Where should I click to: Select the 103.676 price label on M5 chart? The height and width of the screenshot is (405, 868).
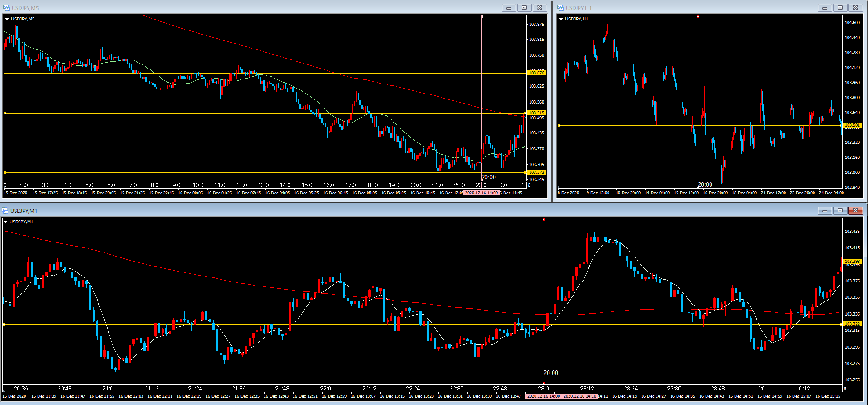pyautogui.click(x=536, y=73)
